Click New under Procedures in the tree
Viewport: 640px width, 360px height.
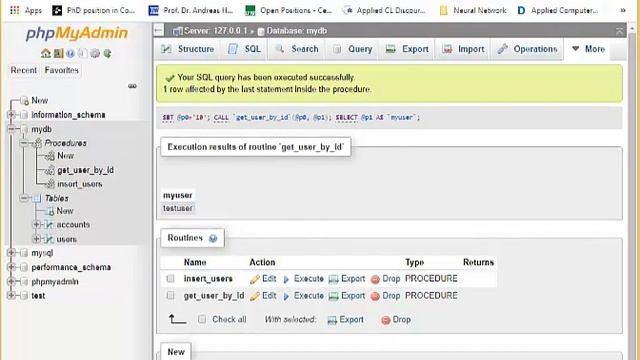[65, 156]
